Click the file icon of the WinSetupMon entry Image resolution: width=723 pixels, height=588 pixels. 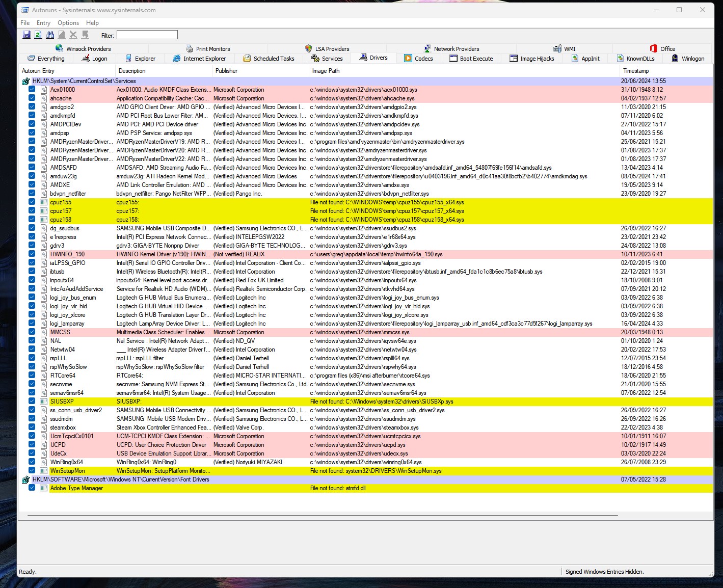[x=44, y=471]
